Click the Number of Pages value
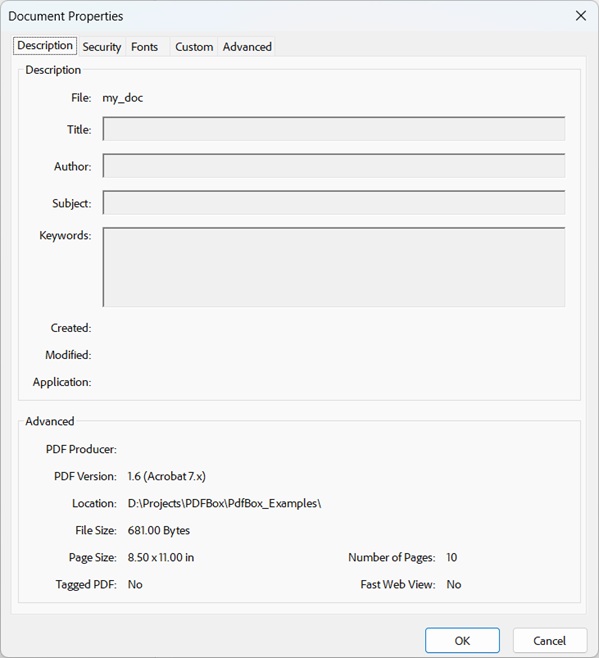 click(x=452, y=557)
